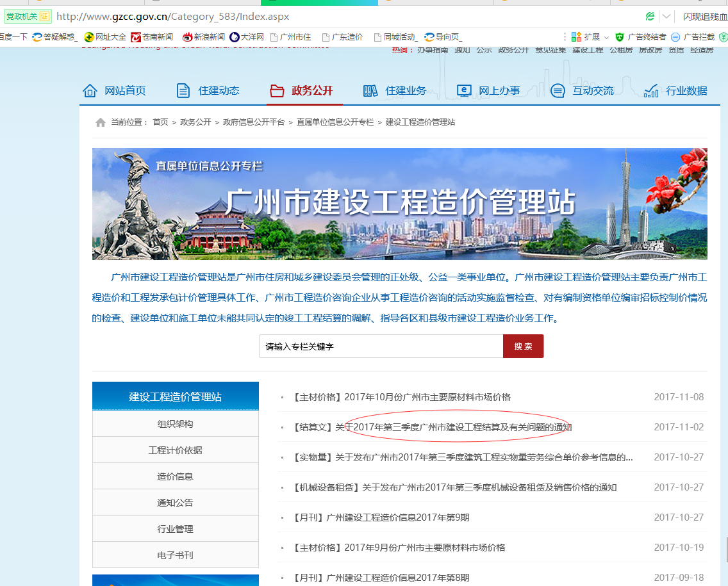This screenshot has height=586, width=728.
Task: Select 行业管理 in the sidebar
Action: pyautogui.click(x=176, y=529)
